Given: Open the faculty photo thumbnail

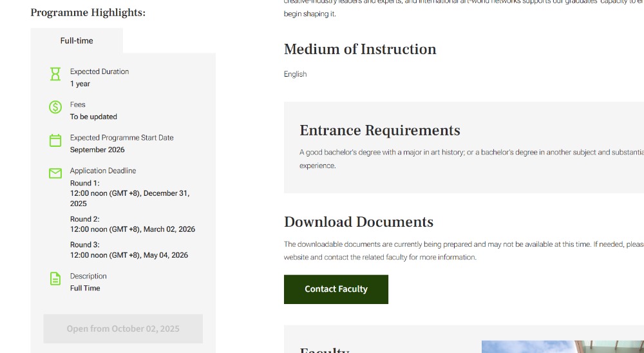Looking at the screenshot, I should [562, 347].
